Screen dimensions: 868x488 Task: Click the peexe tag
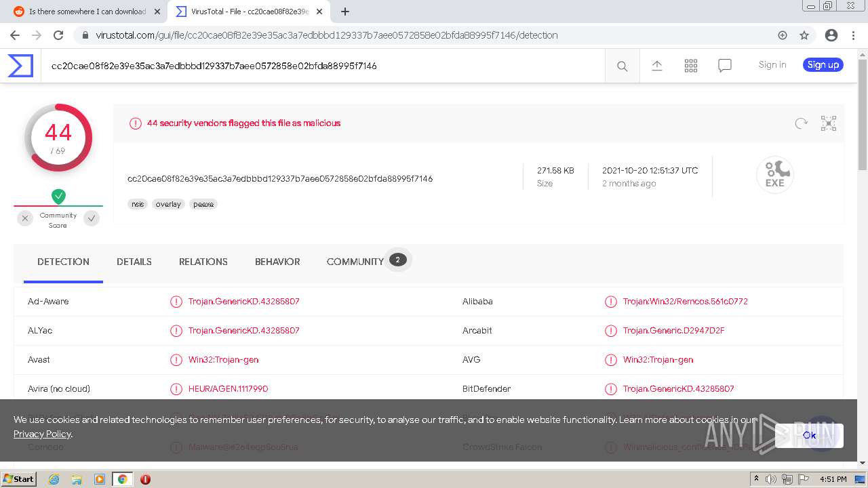point(203,204)
